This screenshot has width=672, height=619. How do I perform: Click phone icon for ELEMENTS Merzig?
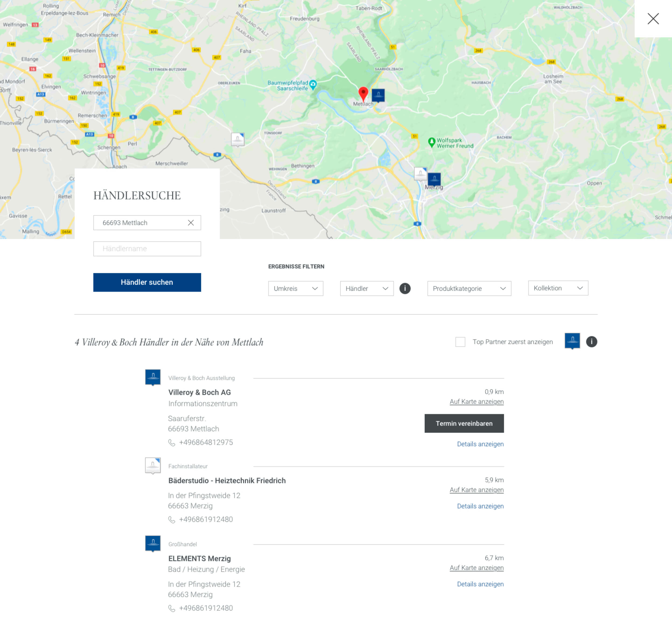[172, 609]
